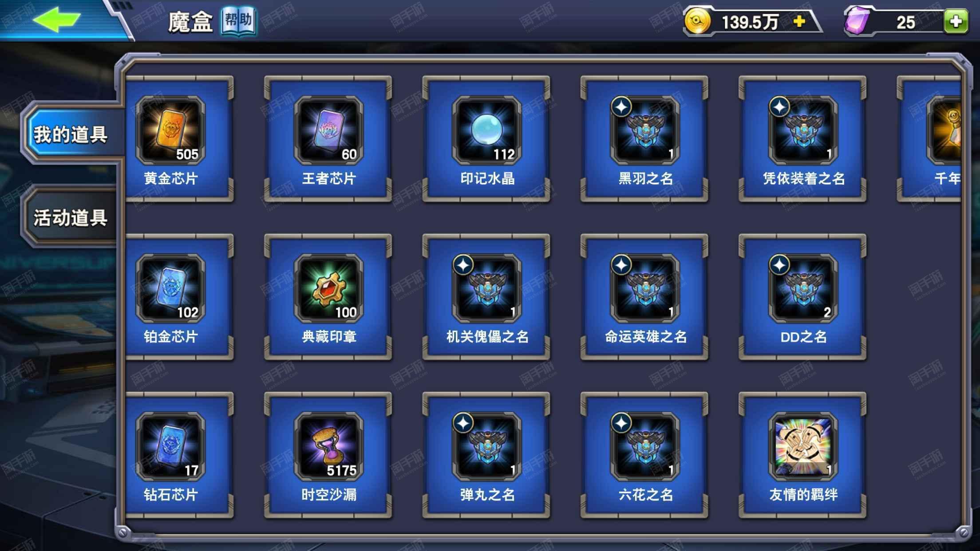Image resolution: width=980 pixels, height=551 pixels.
Task: Open the 友情的羁绊 card thumbnail
Action: (x=802, y=446)
